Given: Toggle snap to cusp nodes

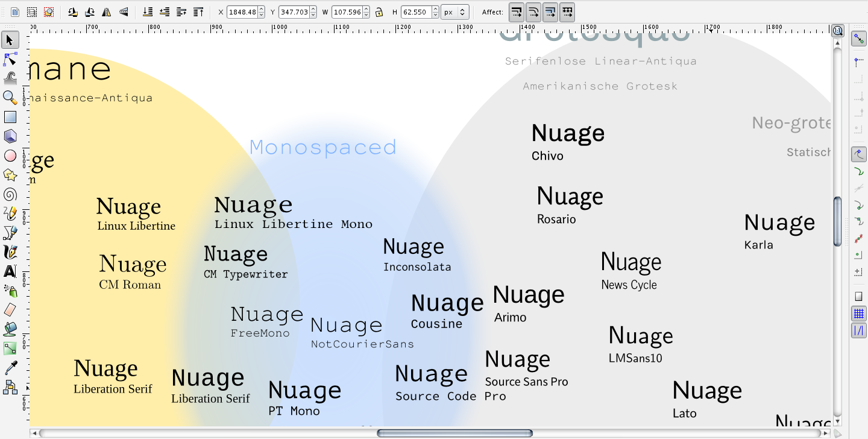Looking at the screenshot, I should click(858, 205).
